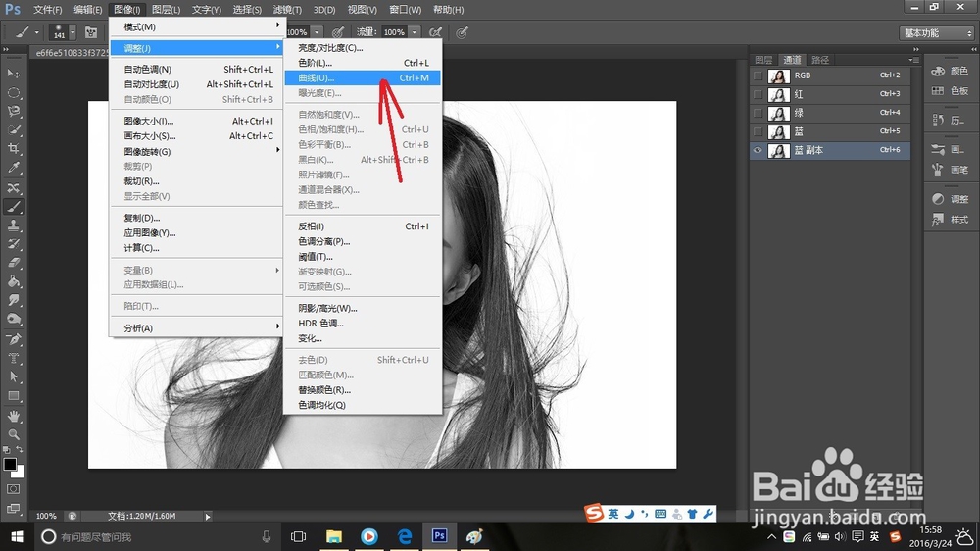Choose 亮度/对比度(C)... item

(363, 47)
